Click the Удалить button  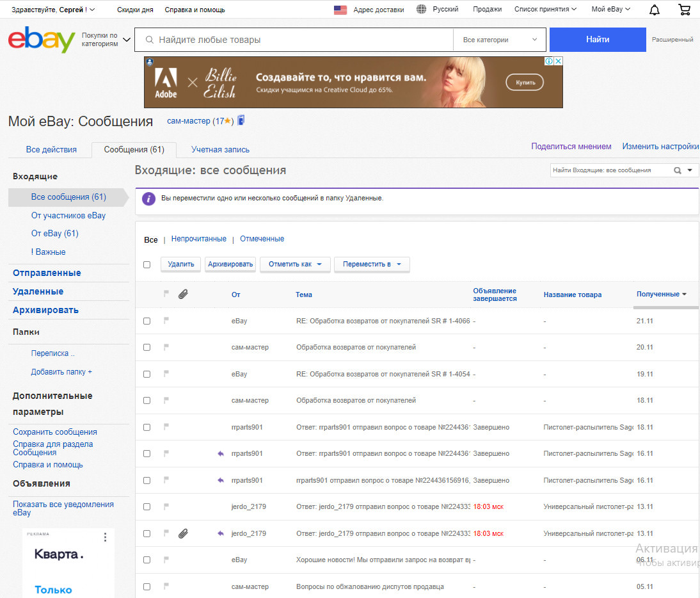click(181, 264)
